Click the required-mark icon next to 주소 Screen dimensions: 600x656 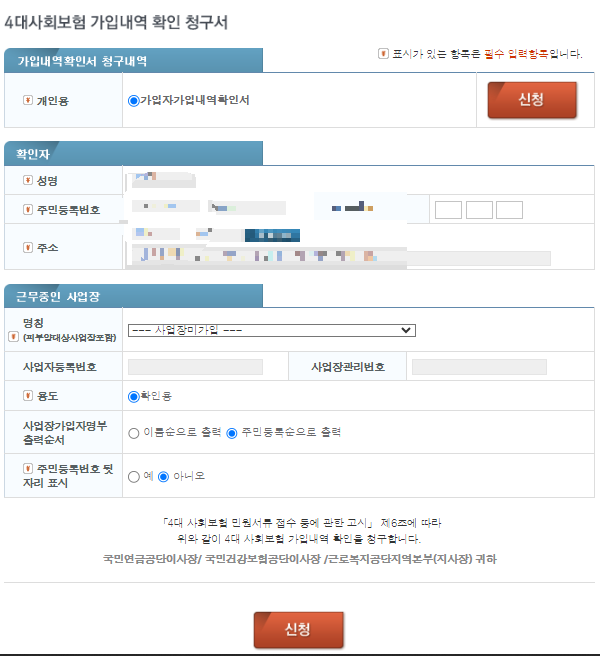tap(28, 247)
